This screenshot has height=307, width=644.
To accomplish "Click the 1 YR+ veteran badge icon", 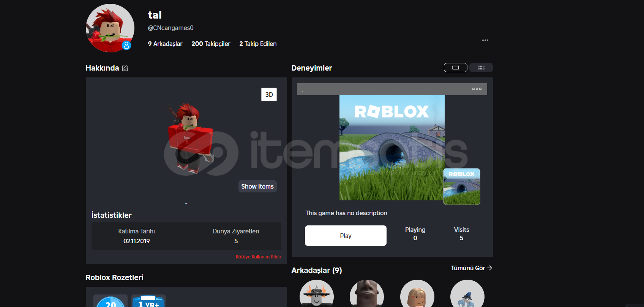I will 148,301.
